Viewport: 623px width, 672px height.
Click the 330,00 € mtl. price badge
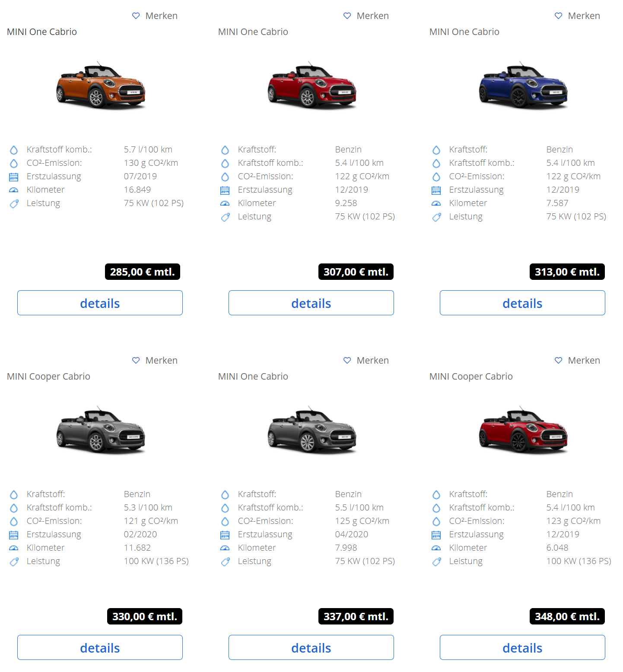click(x=145, y=616)
